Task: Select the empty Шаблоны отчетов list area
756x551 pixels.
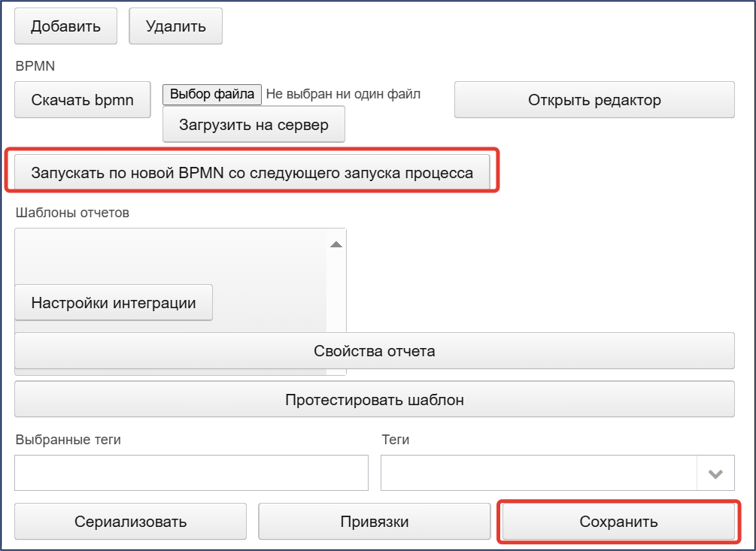Action: [171, 256]
